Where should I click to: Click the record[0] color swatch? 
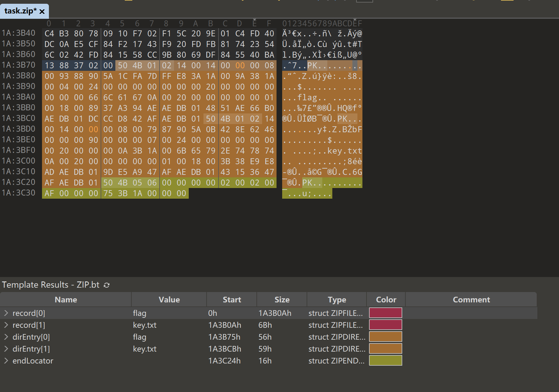point(386,313)
